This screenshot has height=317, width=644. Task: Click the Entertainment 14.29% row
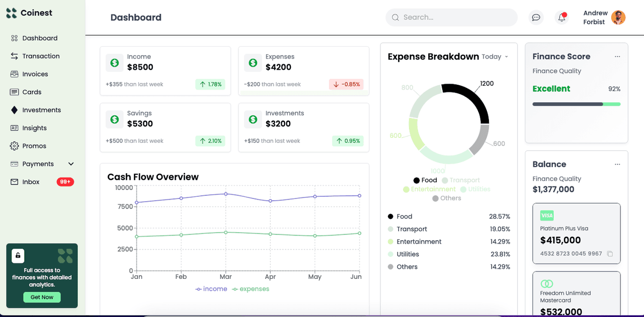click(449, 242)
